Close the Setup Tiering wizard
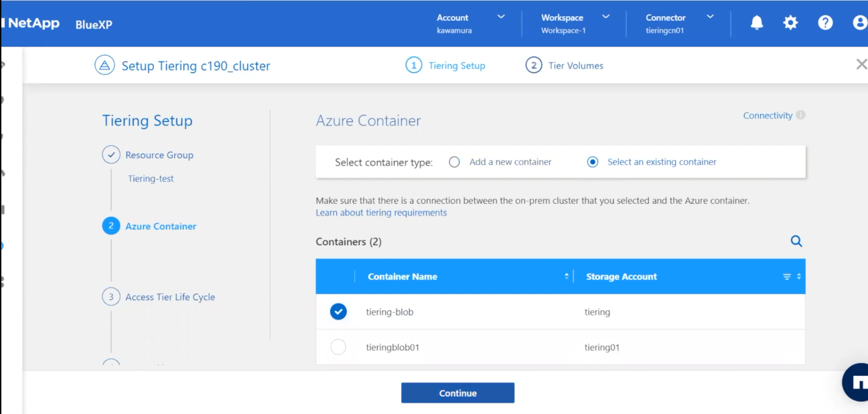Image resolution: width=868 pixels, height=414 pixels. pos(861,65)
